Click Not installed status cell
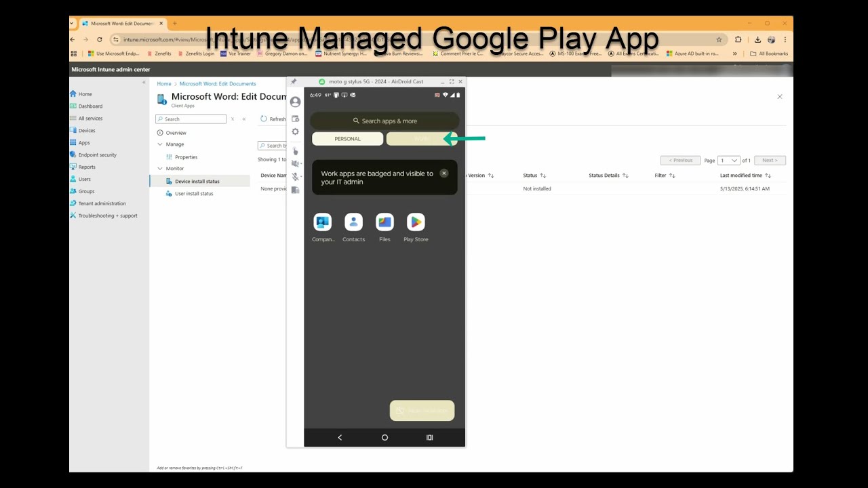This screenshot has height=488, width=868. tap(537, 189)
